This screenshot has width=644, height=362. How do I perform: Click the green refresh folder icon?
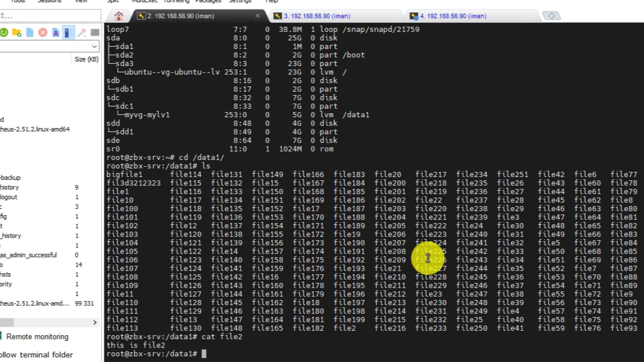4,33
